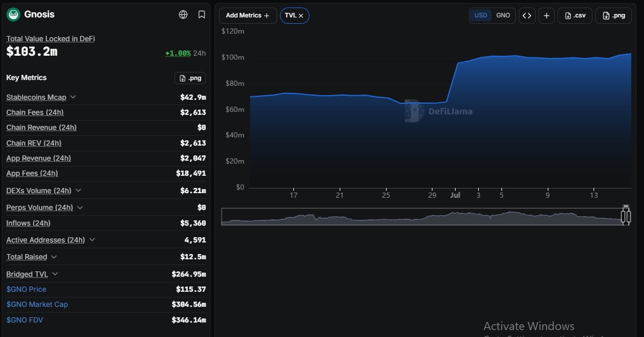Expand the Stablecoins Mcap row
The height and width of the screenshot is (337, 644).
pyautogui.click(x=73, y=97)
